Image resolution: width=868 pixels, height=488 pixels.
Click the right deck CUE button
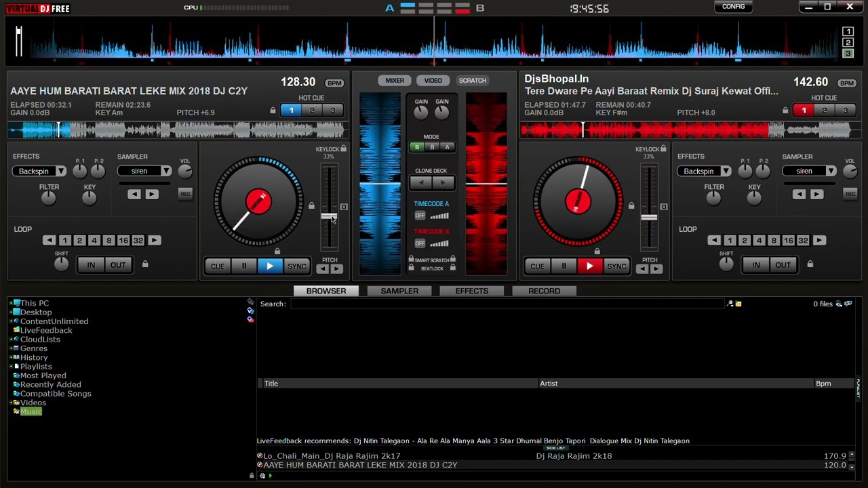click(537, 266)
